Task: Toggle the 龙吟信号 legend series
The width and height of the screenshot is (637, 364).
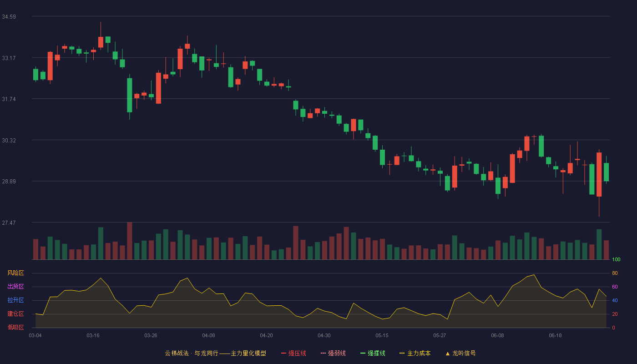Action: (x=460, y=353)
